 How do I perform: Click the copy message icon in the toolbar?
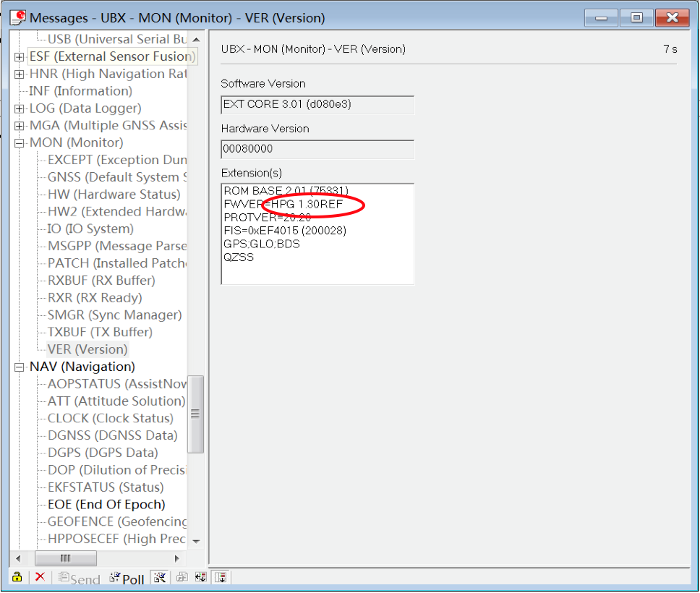[x=182, y=577]
